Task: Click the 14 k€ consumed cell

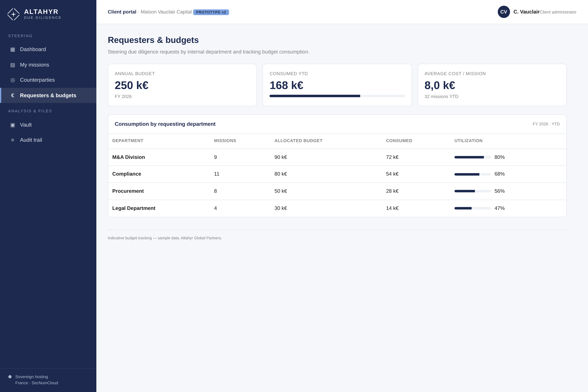Action: click(392, 208)
